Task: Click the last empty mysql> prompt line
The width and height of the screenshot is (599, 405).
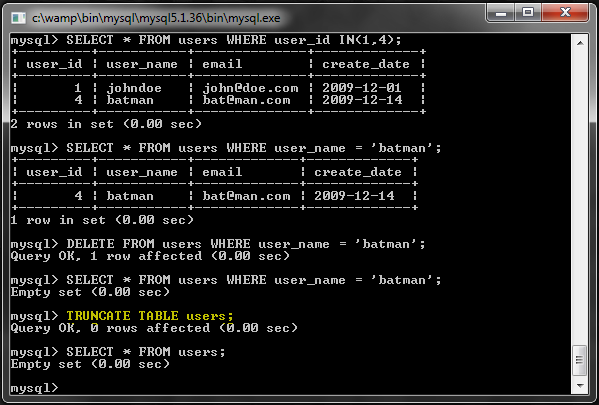Action: tap(34, 388)
